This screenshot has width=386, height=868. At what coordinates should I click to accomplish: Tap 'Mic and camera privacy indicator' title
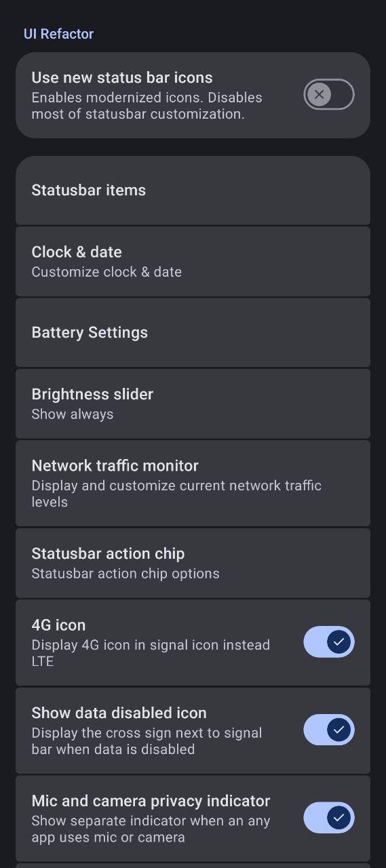tap(151, 801)
